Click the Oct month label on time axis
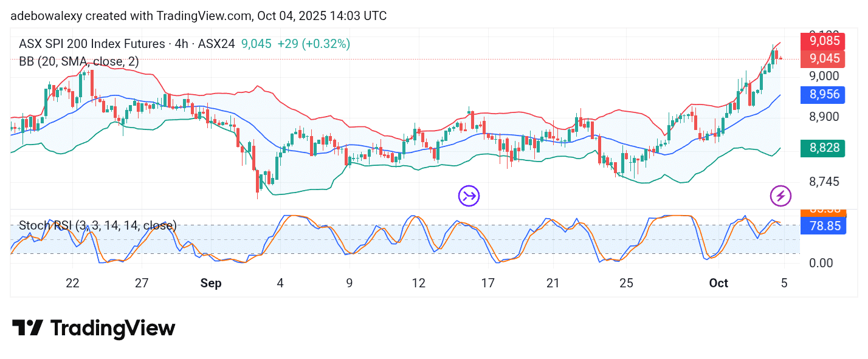The image size is (868, 359). (x=718, y=283)
